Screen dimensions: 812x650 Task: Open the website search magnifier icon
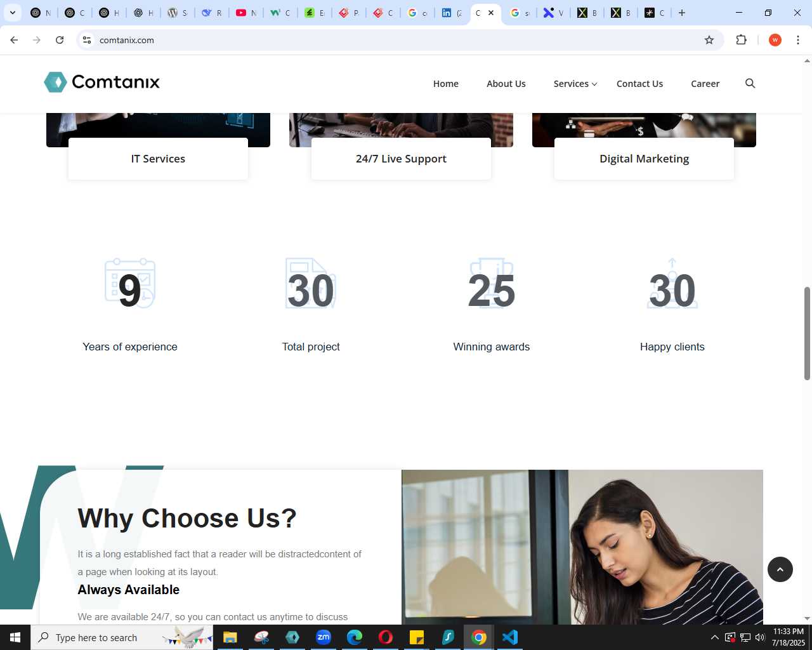click(x=750, y=84)
